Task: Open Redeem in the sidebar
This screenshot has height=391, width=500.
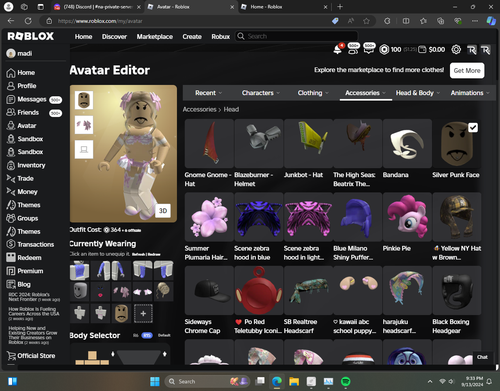Action: (24, 258)
